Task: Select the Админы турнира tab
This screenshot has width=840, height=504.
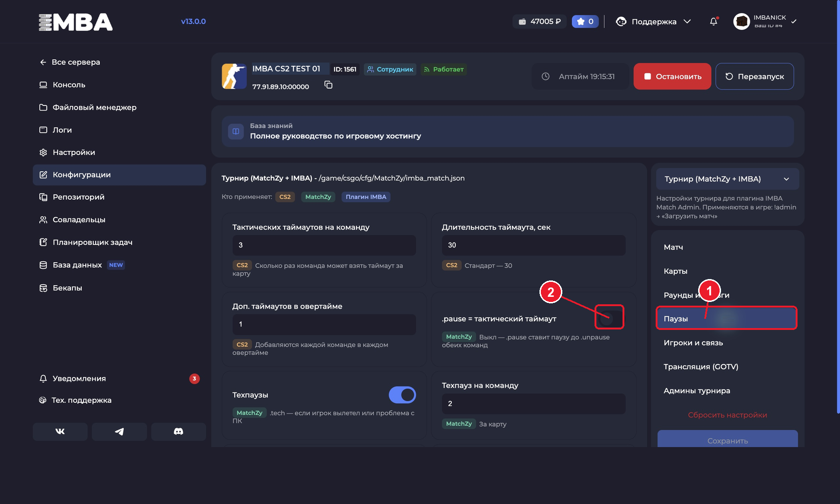Action: (x=728, y=391)
